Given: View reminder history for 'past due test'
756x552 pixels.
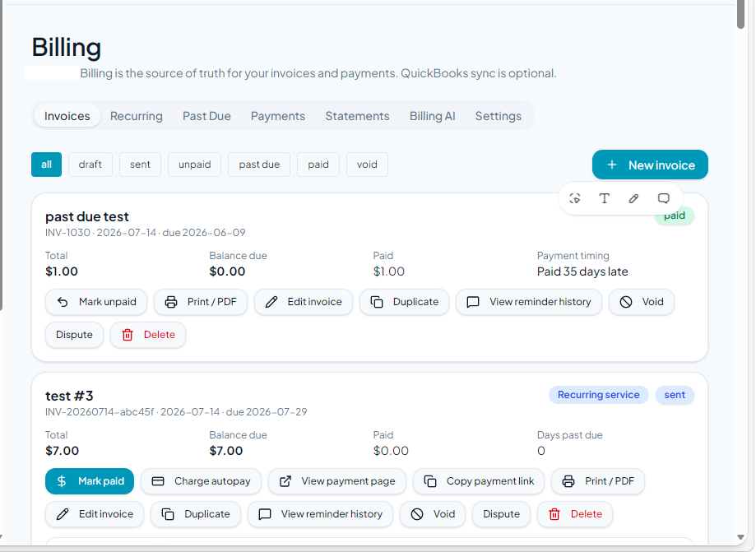Looking at the screenshot, I should (x=528, y=302).
